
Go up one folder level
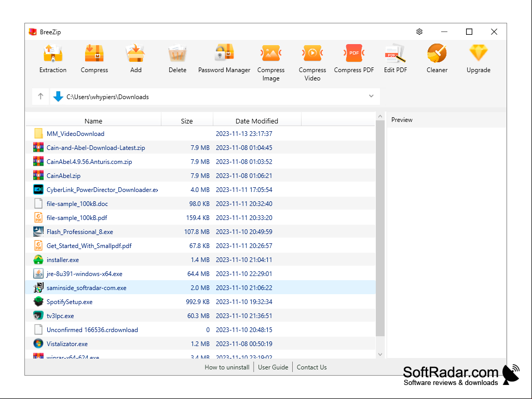[x=40, y=97]
